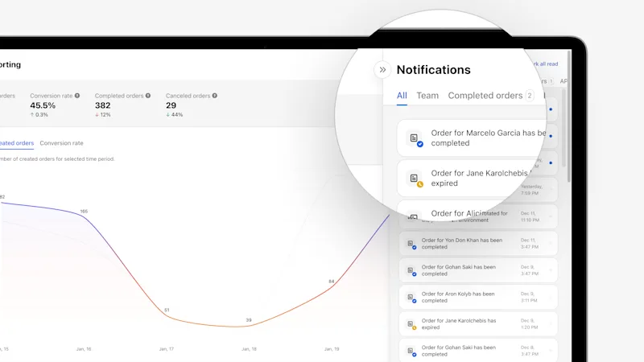Click the Dec 9, 3:11 PM timestamp
The width and height of the screenshot is (644, 362).
pyautogui.click(x=529, y=297)
